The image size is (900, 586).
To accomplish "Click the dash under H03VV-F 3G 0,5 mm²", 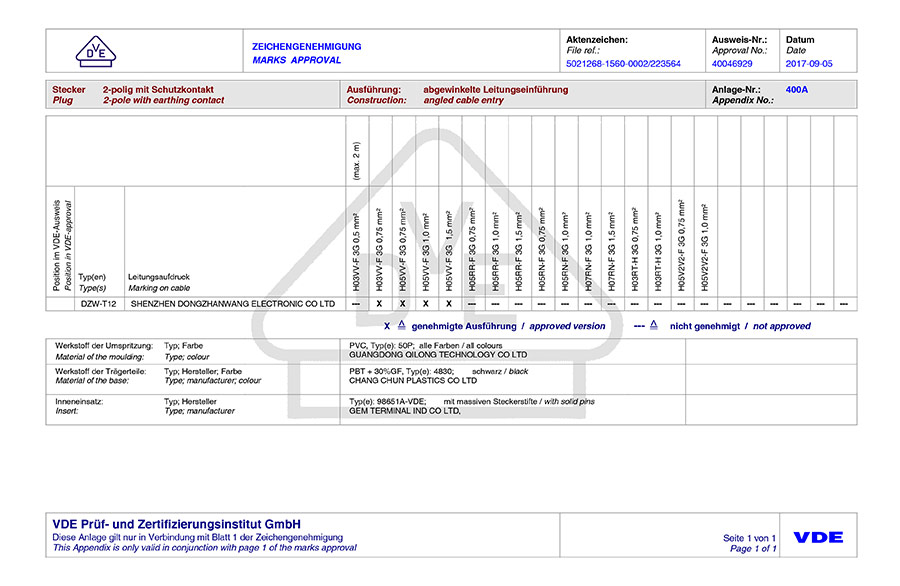I will [x=356, y=304].
